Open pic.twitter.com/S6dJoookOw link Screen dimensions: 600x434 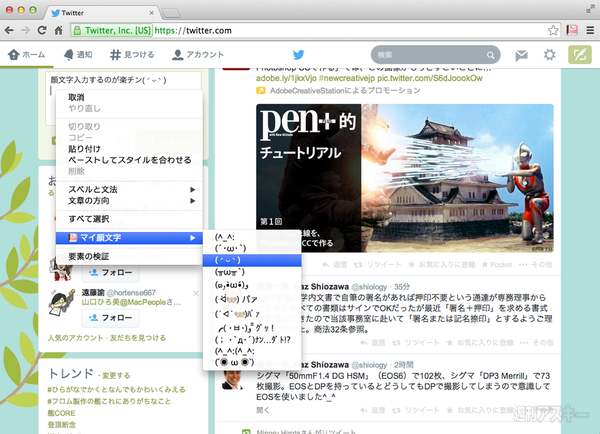click(430, 78)
